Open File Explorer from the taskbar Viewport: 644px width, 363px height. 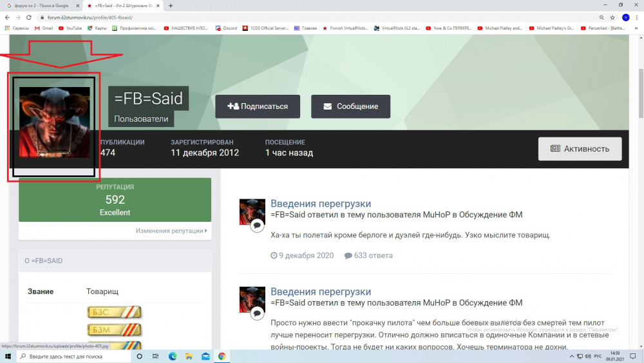point(189,357)
